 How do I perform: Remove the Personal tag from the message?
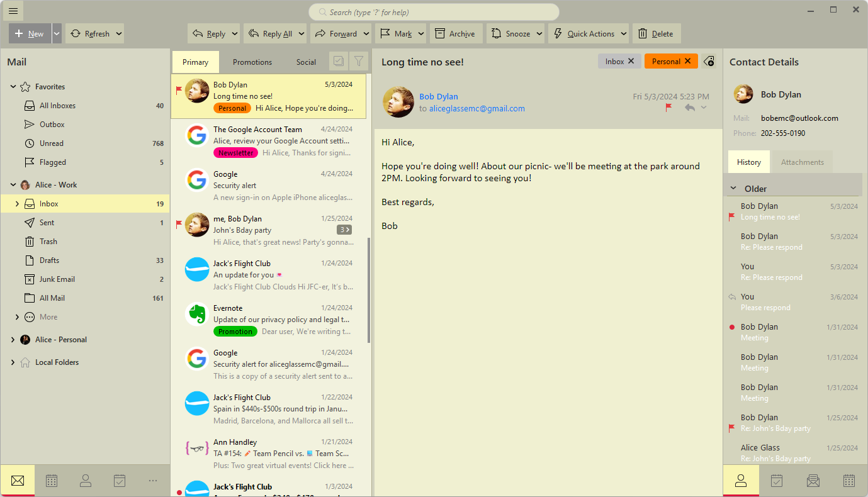click(687, 61)
